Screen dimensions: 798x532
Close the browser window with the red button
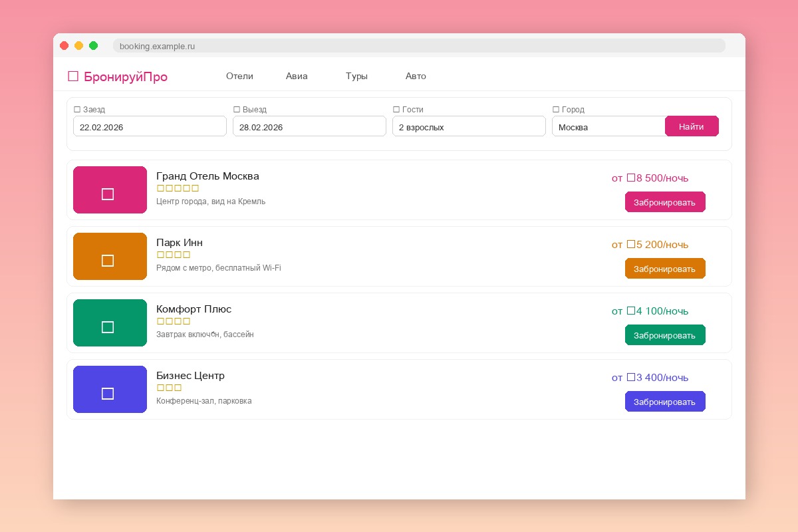click(x=65, y=46)
